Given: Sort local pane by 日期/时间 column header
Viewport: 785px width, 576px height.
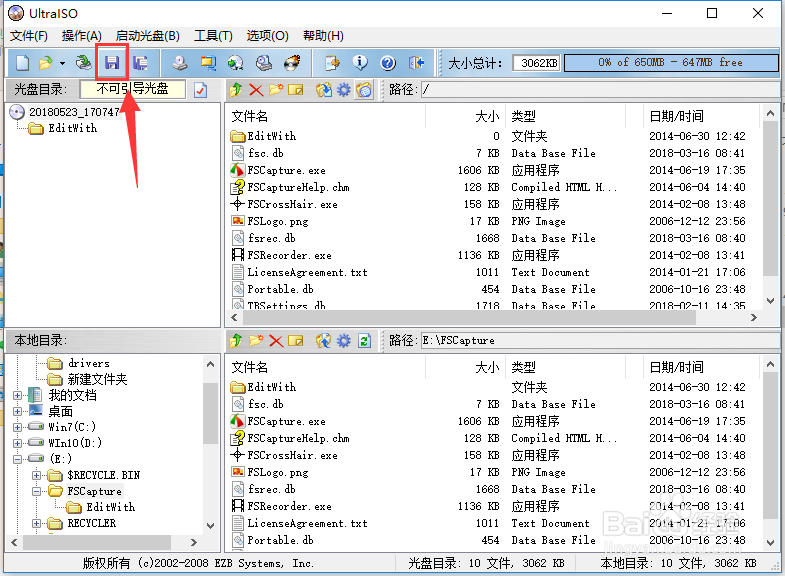Looking at the screenshot, I should tap(701, 368).
